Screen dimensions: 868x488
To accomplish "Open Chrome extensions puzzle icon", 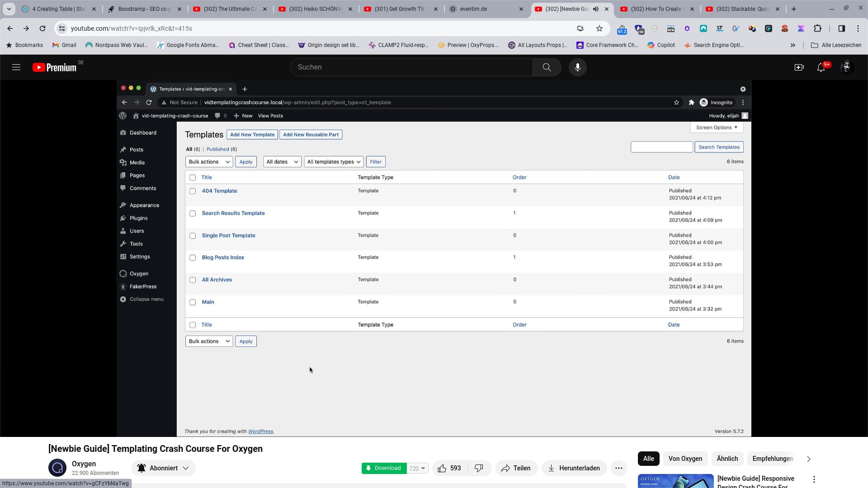I will pos(817,28).
